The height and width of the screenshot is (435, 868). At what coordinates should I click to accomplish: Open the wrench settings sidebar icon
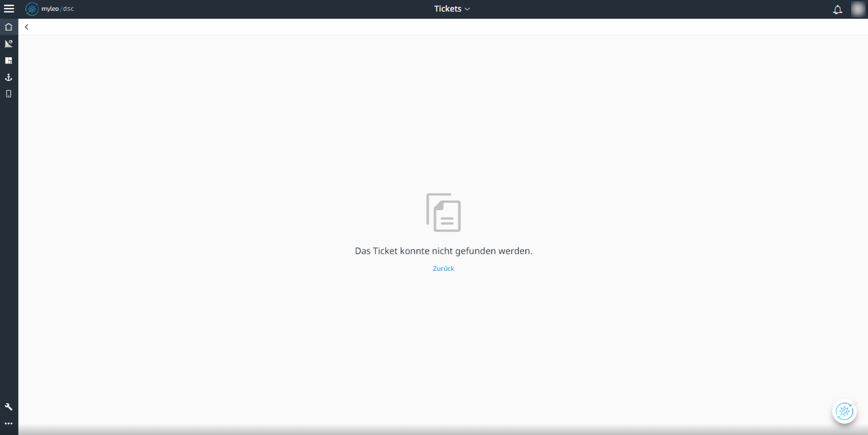click(8, 407)
